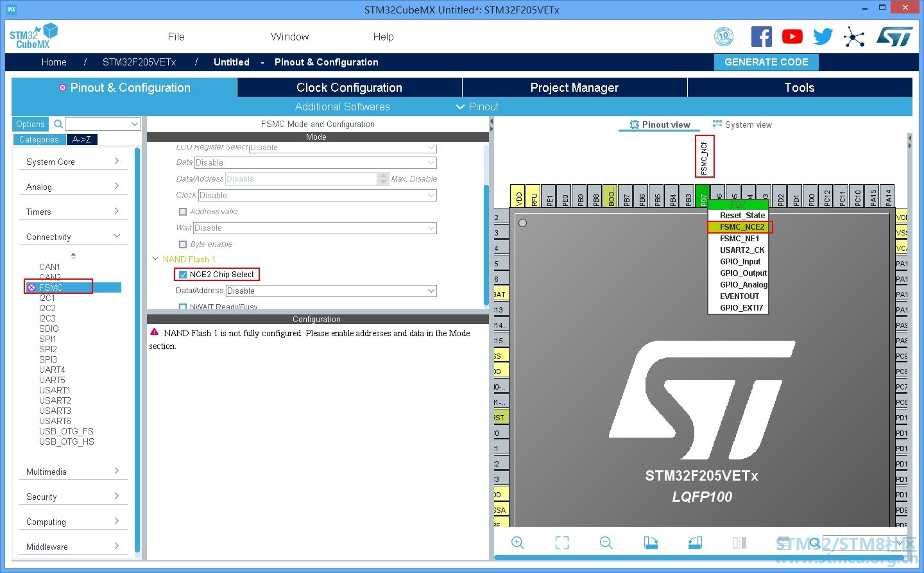Select FSMC in Connectivity list
Screen dimensions: 924x573
(x=51, y=287)
